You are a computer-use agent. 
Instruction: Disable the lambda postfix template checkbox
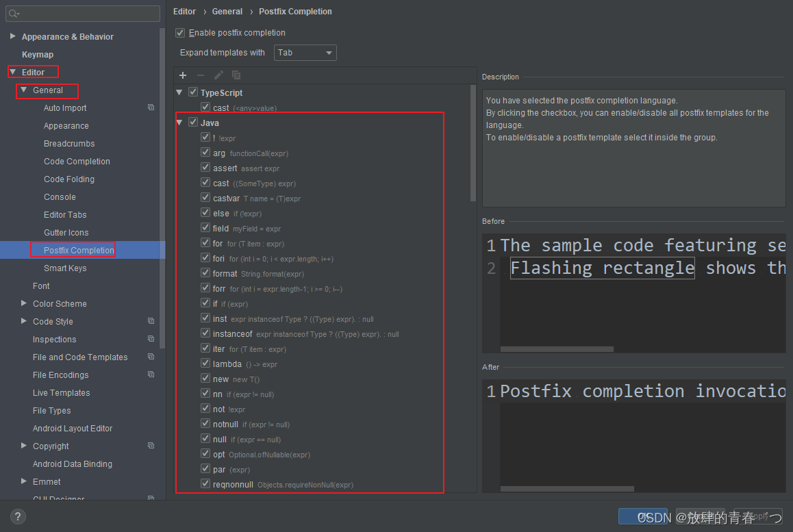tap(205, 363)
